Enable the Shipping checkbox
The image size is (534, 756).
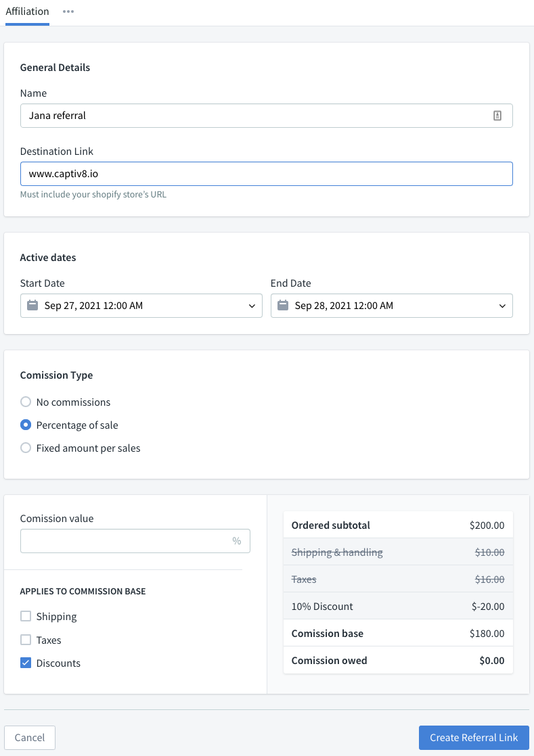26,616
